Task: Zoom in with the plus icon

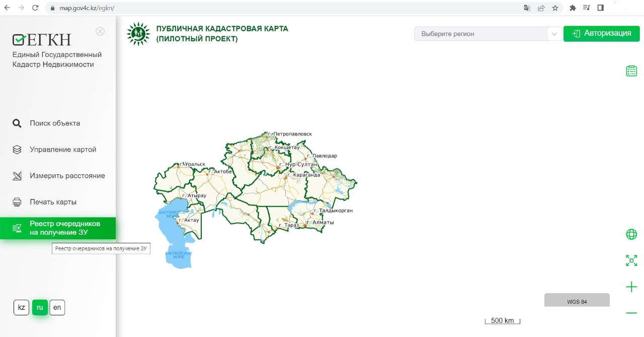Action: (631, 287)
